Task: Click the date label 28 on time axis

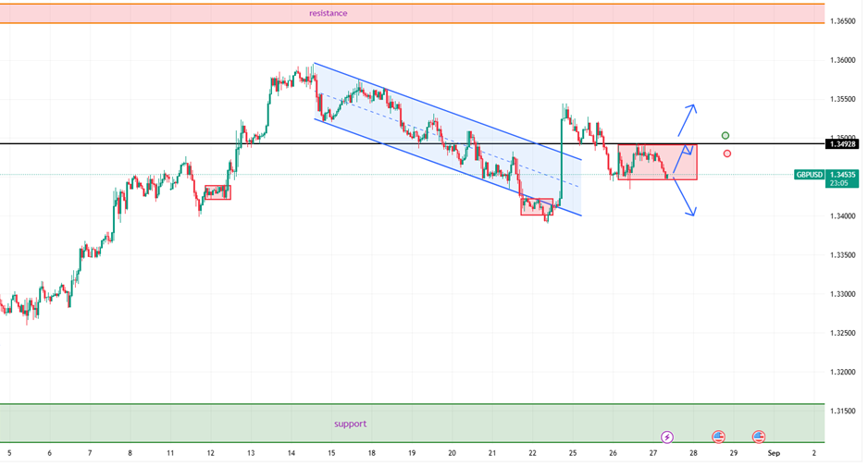Action: point(693,453)
